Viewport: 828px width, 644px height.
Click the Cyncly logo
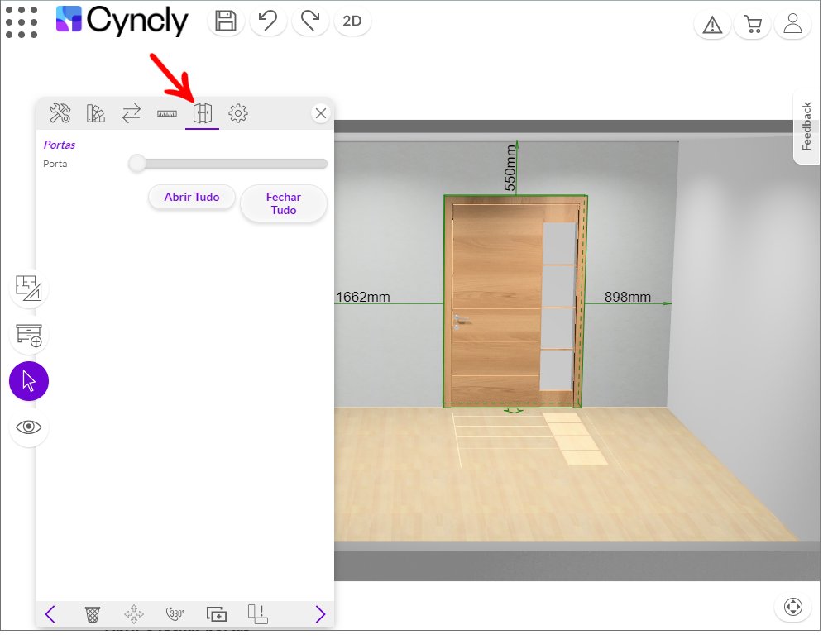point(122,21)
